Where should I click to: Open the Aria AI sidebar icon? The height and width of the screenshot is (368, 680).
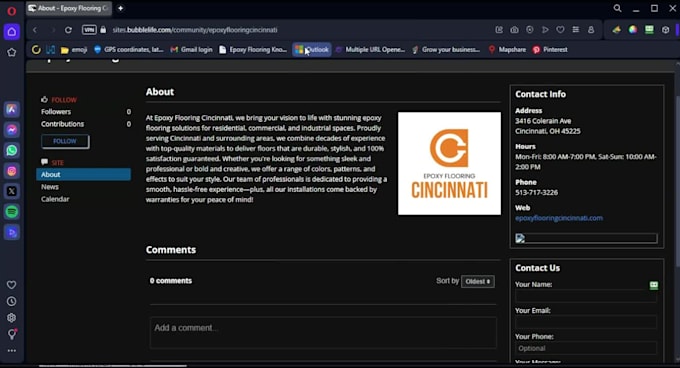12,109
